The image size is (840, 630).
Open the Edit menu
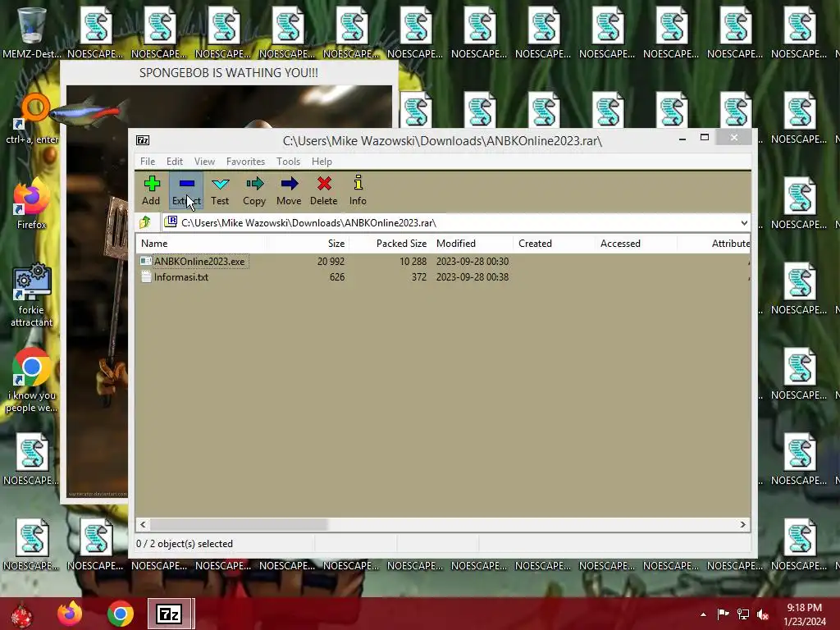point(175,162)
